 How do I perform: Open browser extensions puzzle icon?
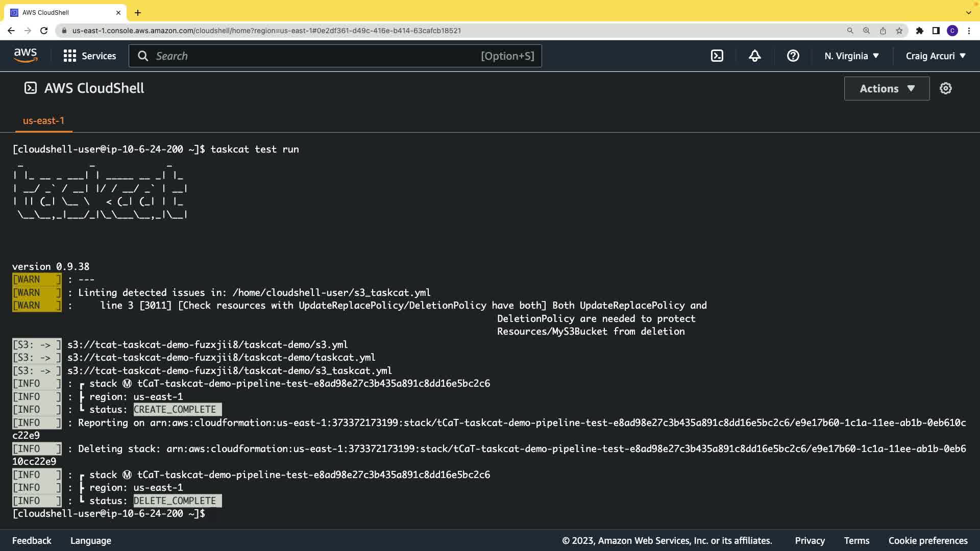(x=920, y=31)
